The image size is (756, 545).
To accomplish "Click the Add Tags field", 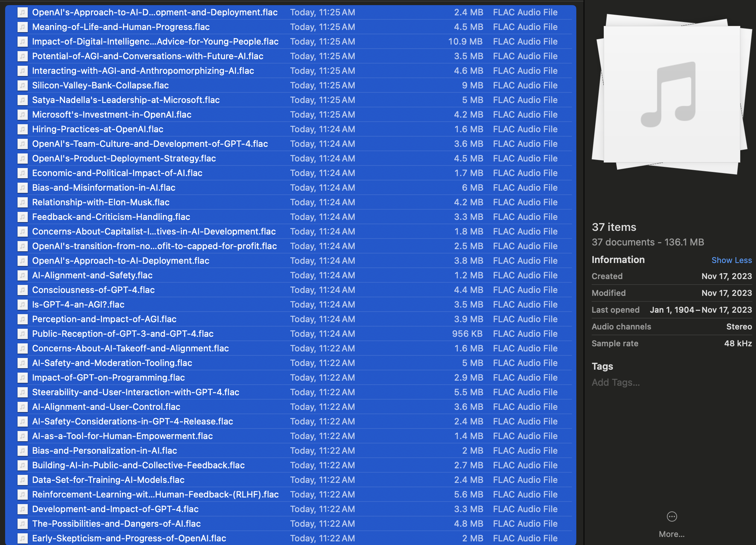I will (616, 382).
